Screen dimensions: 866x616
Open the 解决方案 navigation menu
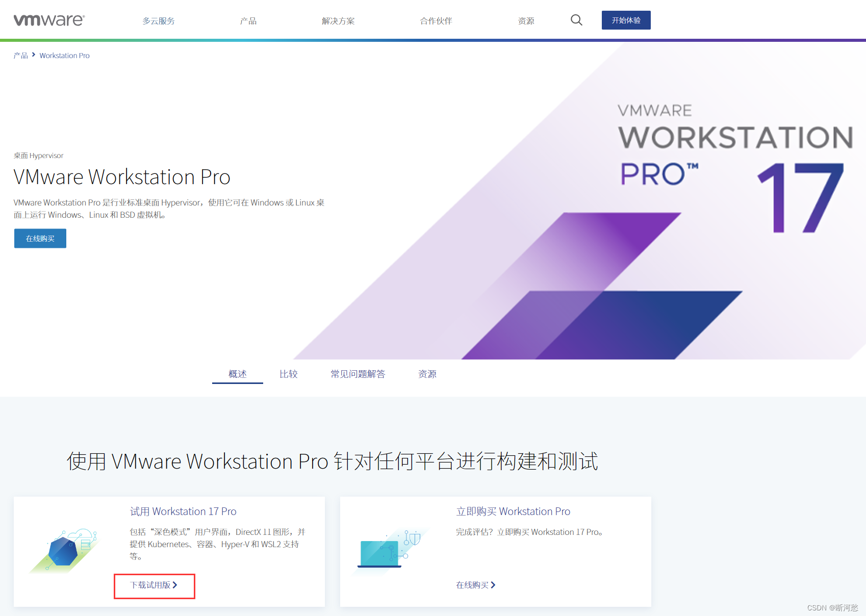(x=338, y=21)
